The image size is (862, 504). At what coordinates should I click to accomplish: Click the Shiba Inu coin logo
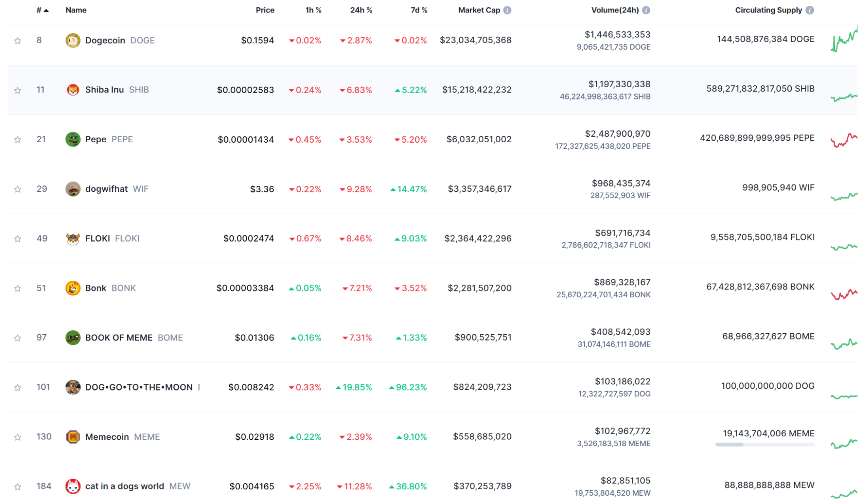(x=72, y=90)
